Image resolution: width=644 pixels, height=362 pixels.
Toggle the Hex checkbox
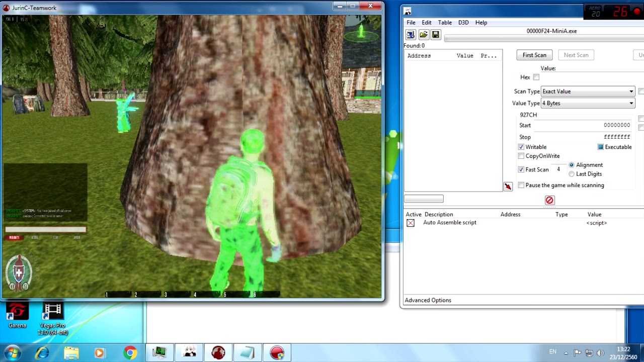pos(536,77)
